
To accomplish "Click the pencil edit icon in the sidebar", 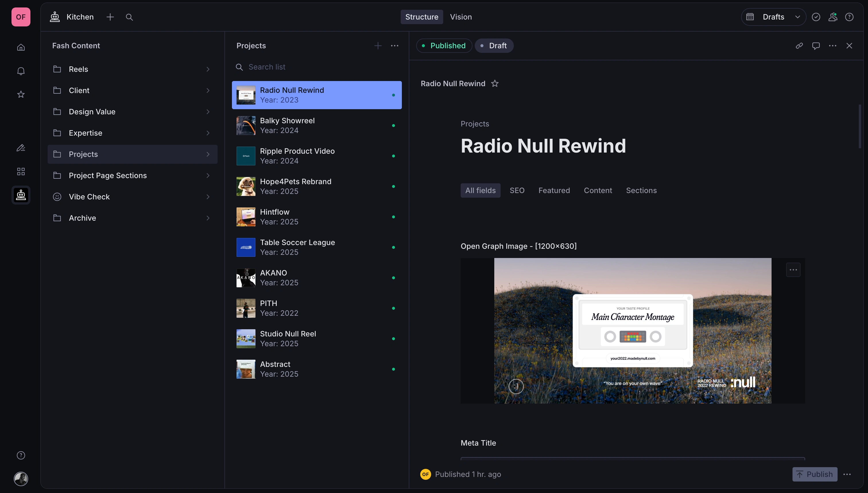I will (x=21, y=148).
